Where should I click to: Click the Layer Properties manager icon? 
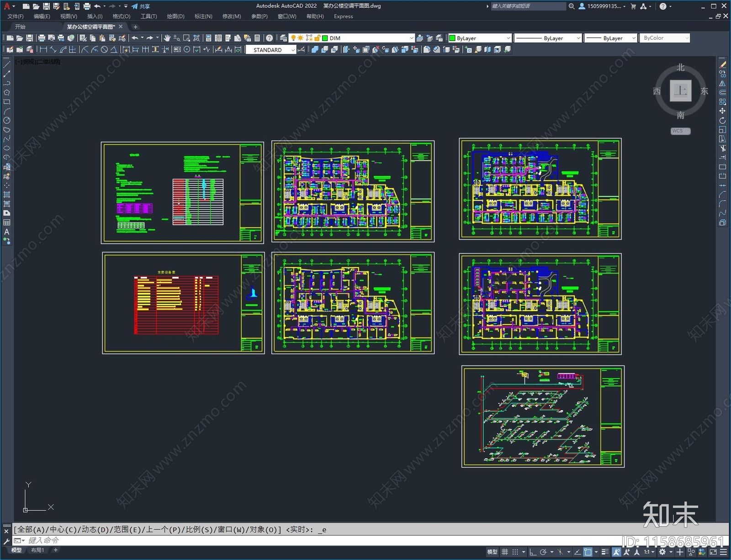tap(284, 38)
